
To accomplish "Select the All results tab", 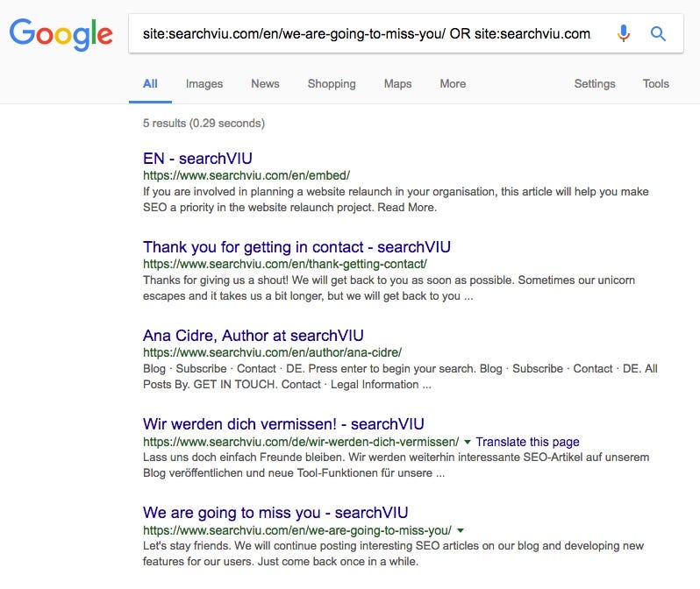I will 151,84.
